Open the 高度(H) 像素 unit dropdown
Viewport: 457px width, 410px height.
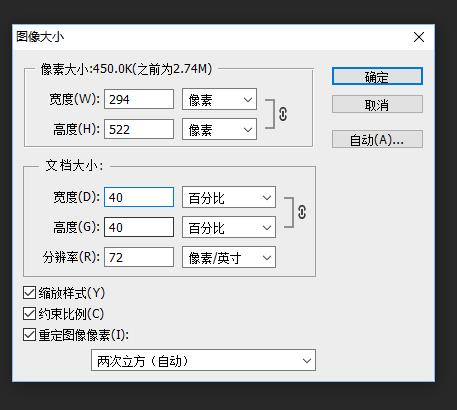(x=219, y=129)
